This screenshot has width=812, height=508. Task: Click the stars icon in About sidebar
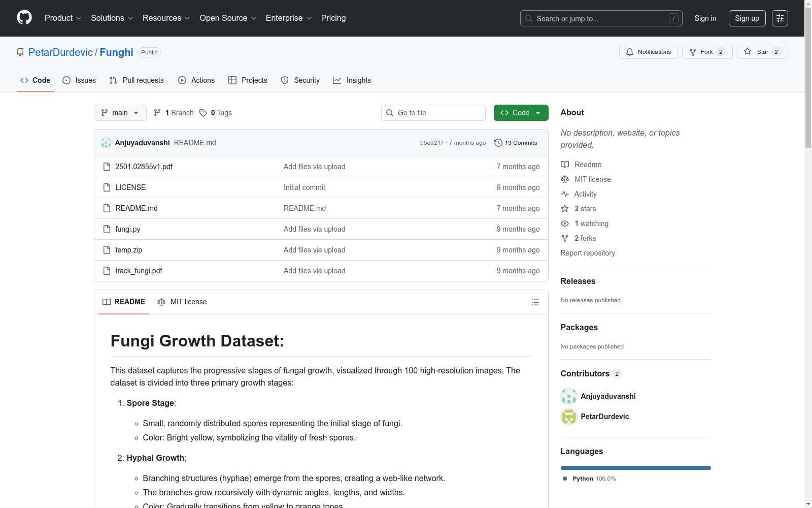(x=565, y=209)
